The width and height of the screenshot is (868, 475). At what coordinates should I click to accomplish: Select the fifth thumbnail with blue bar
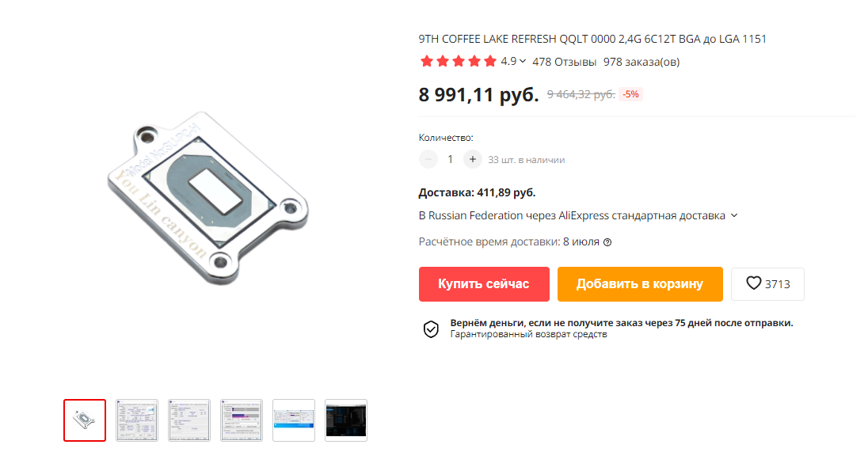pyautogui.click(x=294, y=420)
